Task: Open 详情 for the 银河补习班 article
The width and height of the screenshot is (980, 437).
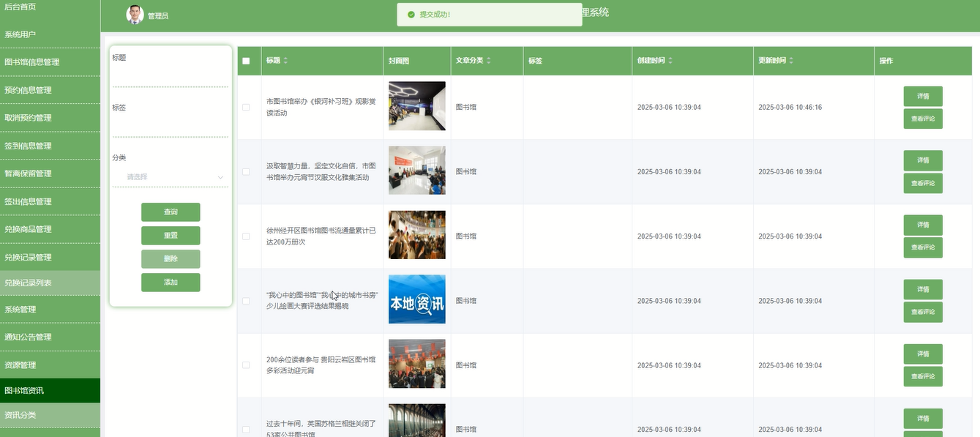Action: (923, 96)
